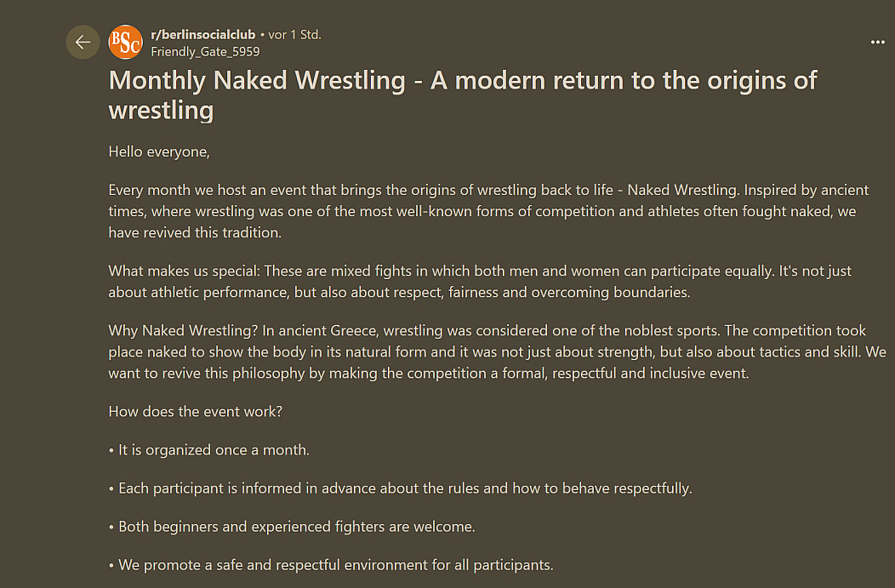Open Friendly_Gate_5959 user profile
The height and width of the screenshot is (588, 895).
[205, 51]
